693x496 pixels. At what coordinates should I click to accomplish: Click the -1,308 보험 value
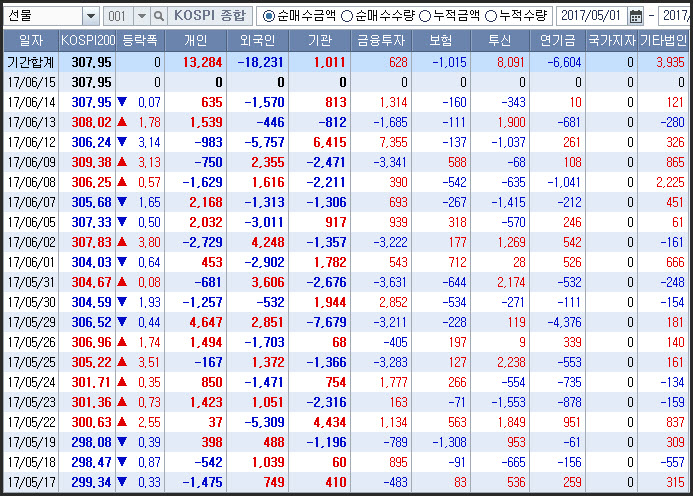449,442
